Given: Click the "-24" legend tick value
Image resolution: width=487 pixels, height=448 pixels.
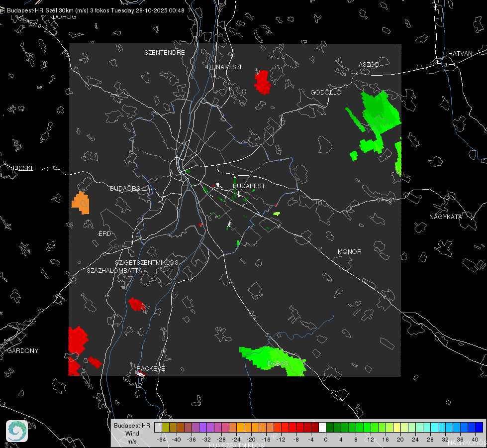Looking at the screenshot, I should [x=236, y=440].
